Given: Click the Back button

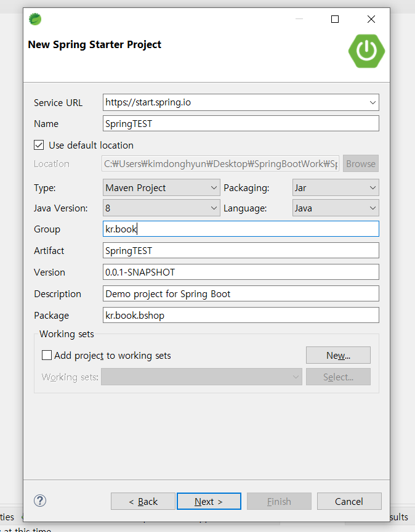Looking at the screenshot, I should click(x=143, y=501).
